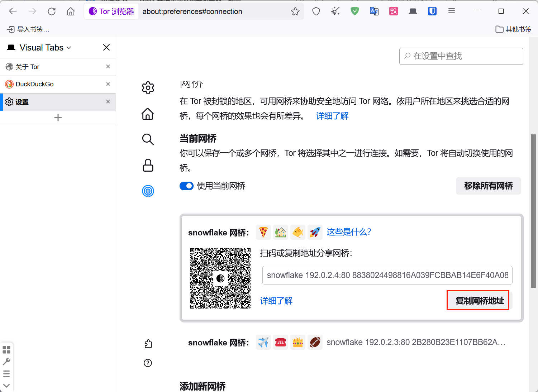Image resolution: width=538 pixels, height=392 pixels.
Task: Click the 当前网桥 heading
Action: (x=198, y=139)
